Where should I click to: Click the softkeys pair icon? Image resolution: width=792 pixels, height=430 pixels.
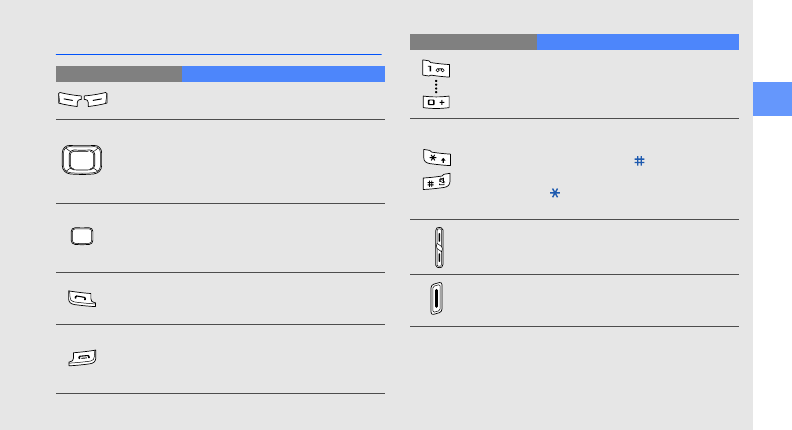point(81,99)
